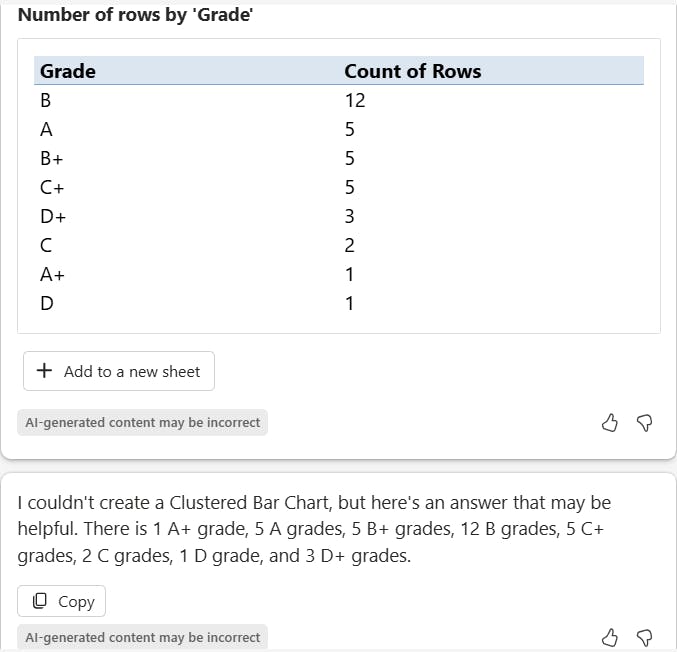Click thumbs down on the Grade table card

point(644,423)
